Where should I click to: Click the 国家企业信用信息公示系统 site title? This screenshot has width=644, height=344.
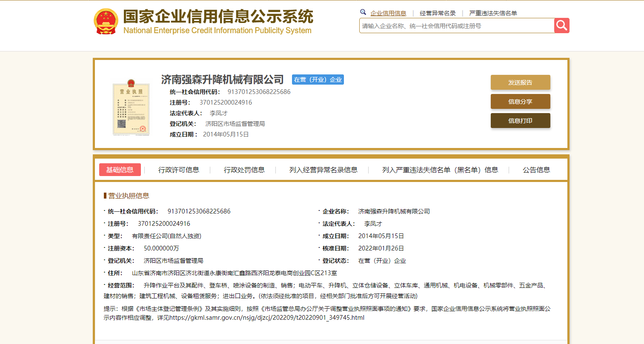point(218,17)
